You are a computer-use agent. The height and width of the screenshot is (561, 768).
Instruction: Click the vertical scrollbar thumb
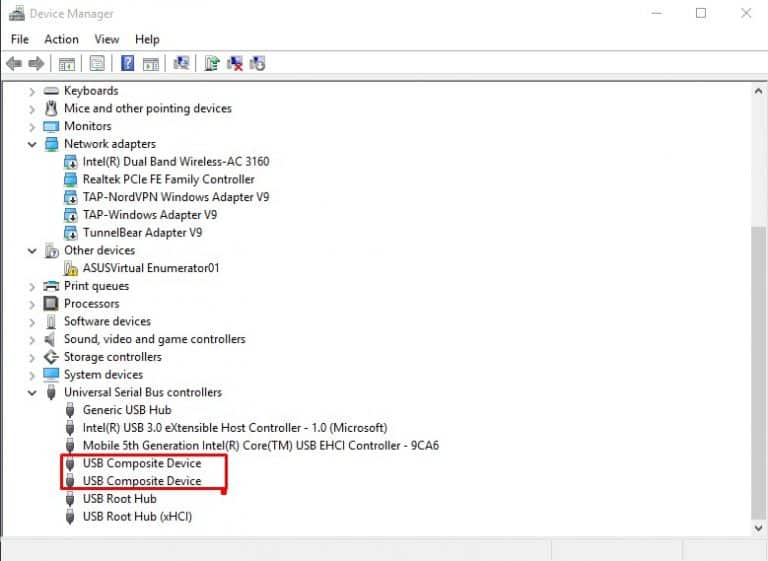(x=758, y=372)
